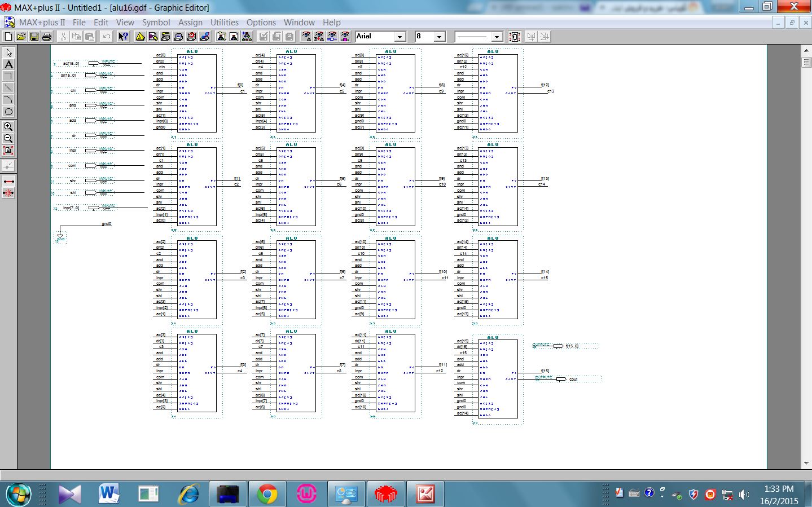The image size is (812, 507).
Task: Click the context-sensitive Help arrow button
Action: click(123, 37)
